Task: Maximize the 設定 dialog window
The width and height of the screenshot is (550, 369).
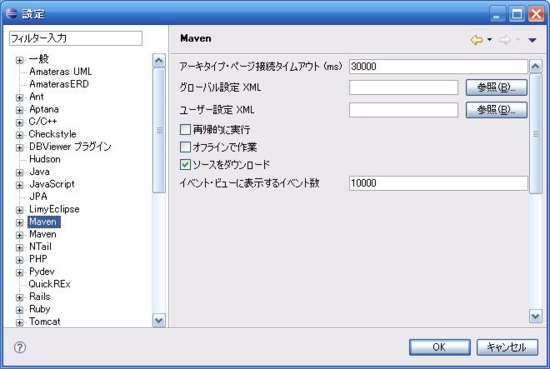Action: [x=517, y=14]
